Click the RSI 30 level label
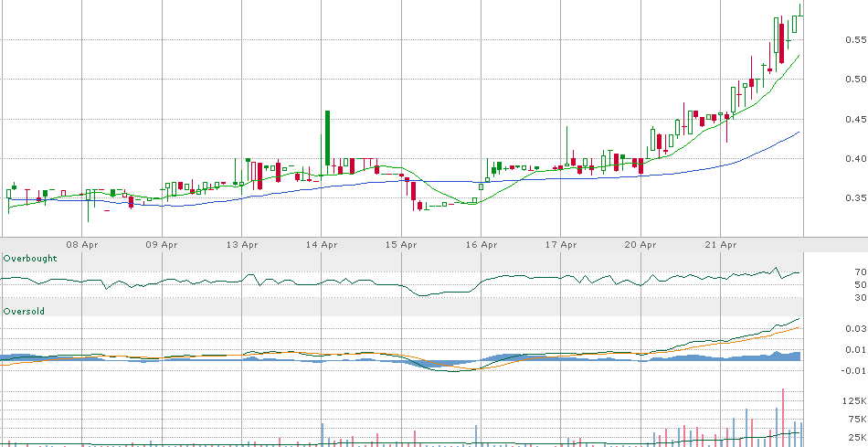Viewport: 868px width, 447px height. [x=861, y=298]
